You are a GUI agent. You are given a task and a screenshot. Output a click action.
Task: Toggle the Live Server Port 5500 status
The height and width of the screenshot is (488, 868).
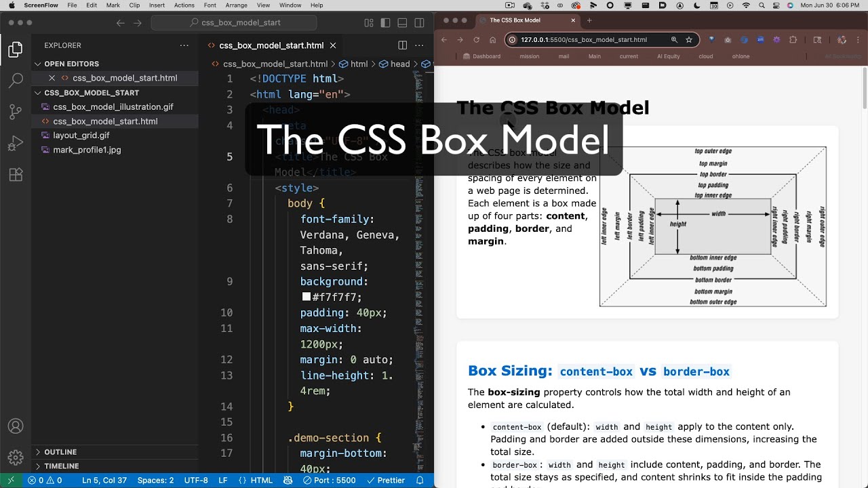330,481
